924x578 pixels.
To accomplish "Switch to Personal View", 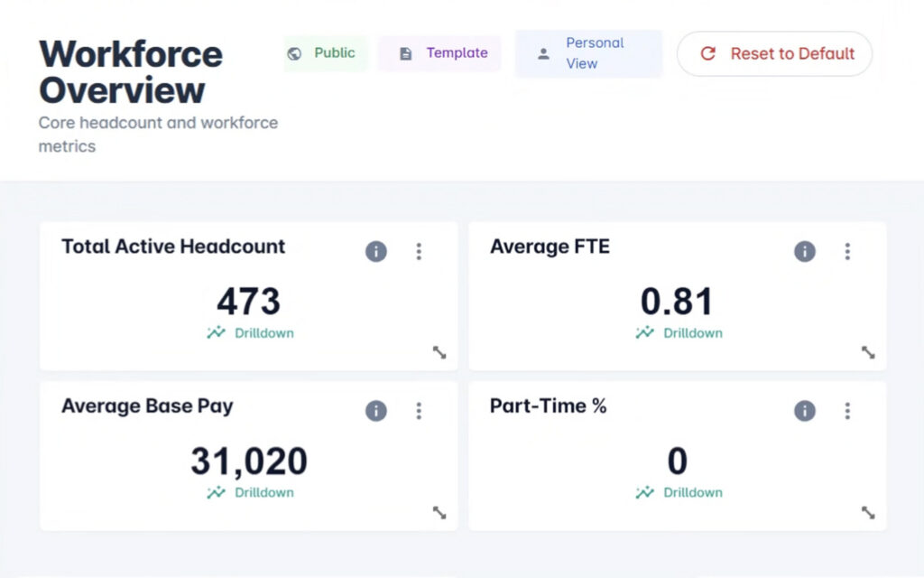I will 588,53.
